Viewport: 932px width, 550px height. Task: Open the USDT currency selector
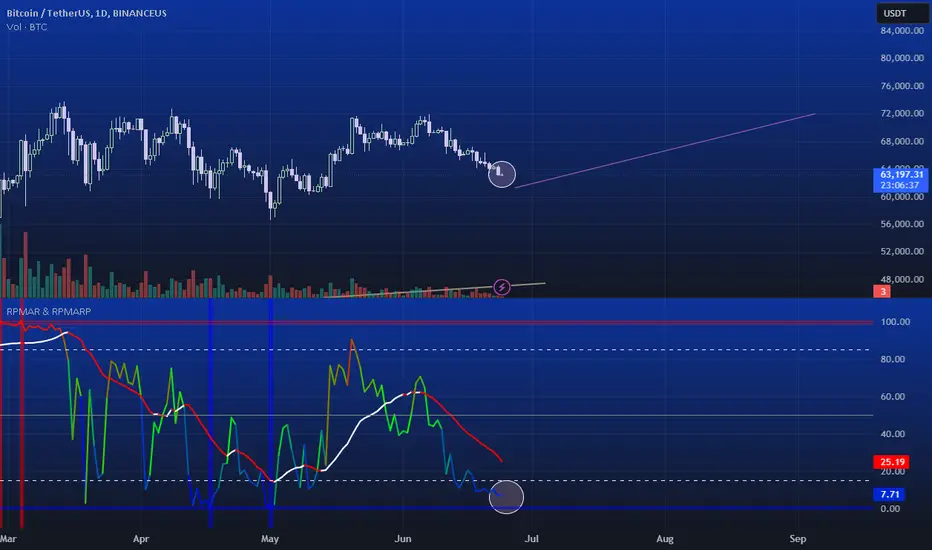[x=902, y=13]
